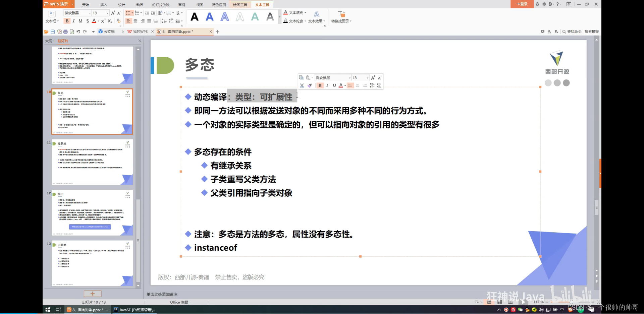Toggle underline in the ribbon
This screenshot has width=644, height=314.
click(x=80, y=21)
